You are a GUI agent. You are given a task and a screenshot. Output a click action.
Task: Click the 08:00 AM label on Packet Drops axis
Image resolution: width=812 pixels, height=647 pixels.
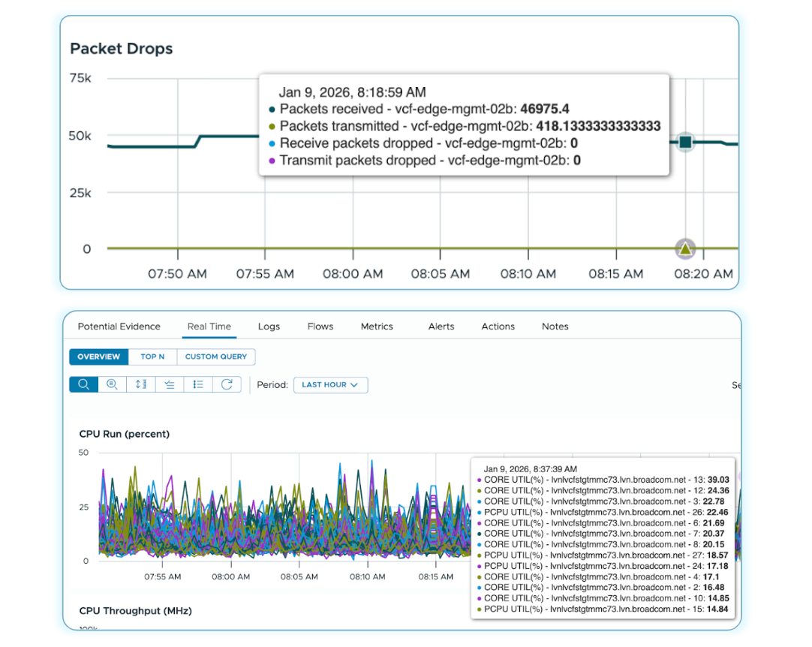(353, 273)
